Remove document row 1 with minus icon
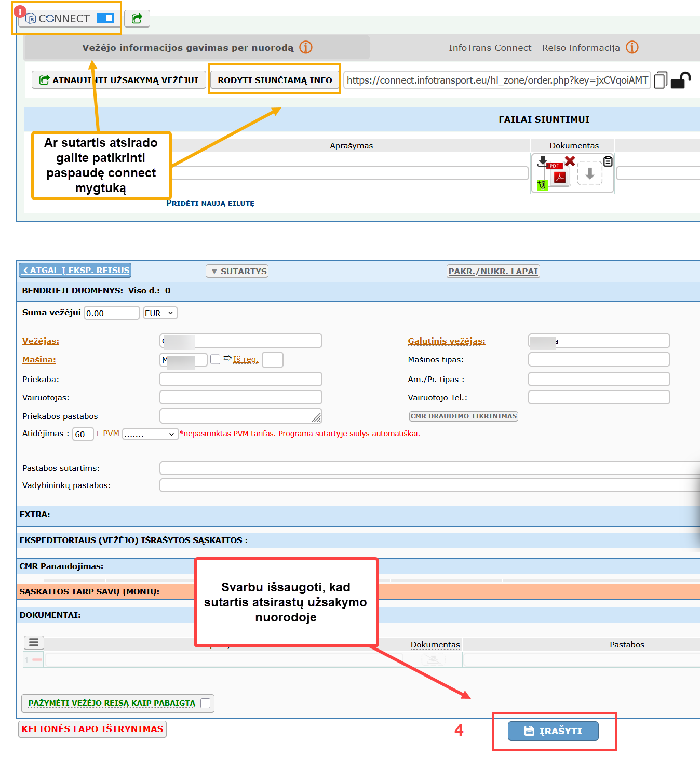This screenshot has height=757, width=700. pos(37,659)
